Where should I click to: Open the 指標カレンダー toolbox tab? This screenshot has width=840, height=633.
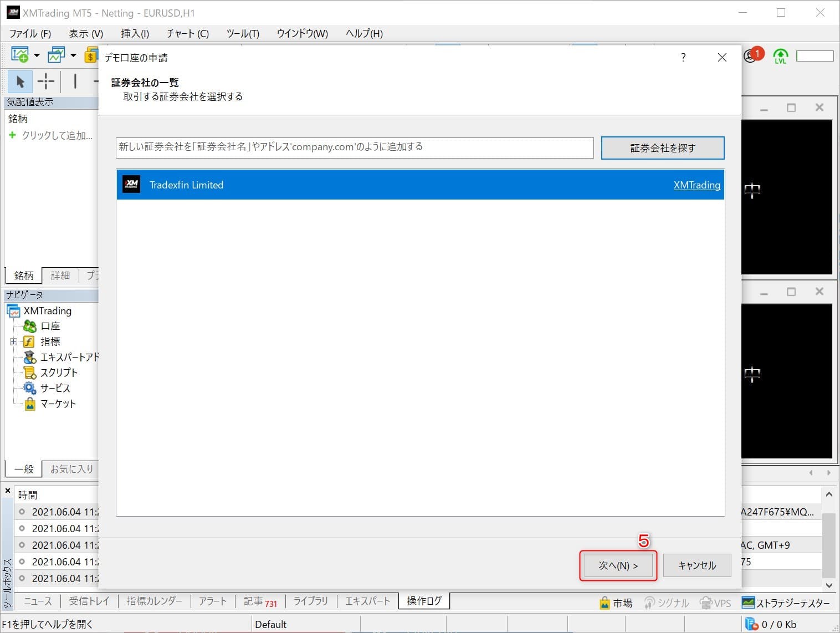click(x=154, y=601)
